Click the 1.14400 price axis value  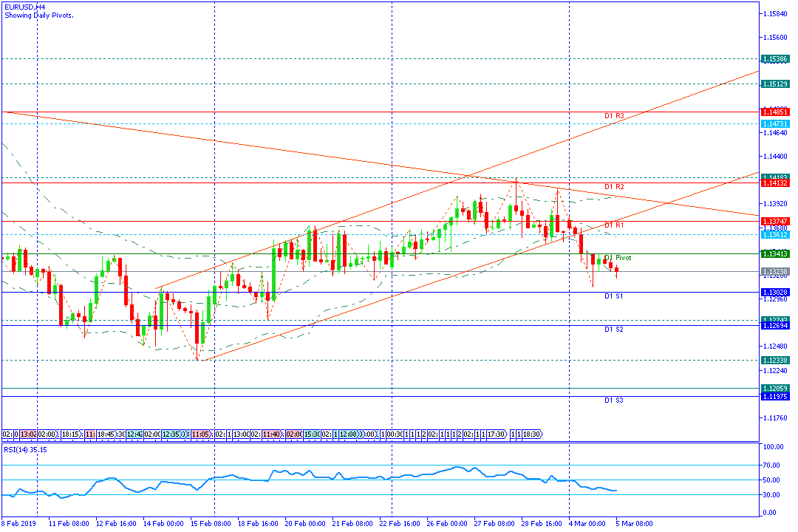(x=775, y=157)
